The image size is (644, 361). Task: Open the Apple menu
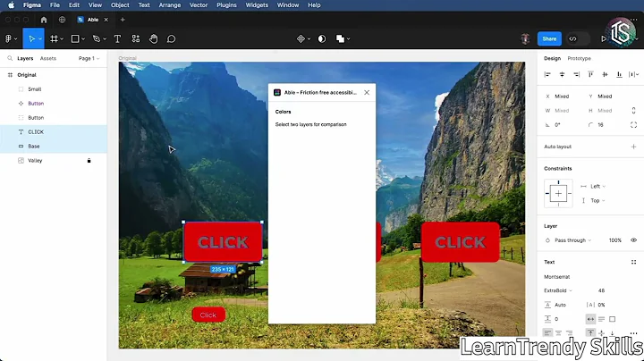point(12,5)
